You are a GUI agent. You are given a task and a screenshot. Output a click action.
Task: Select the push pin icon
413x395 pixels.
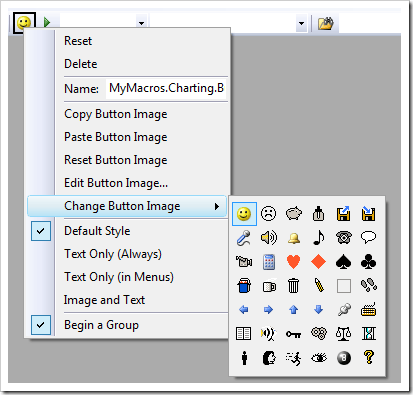[344, 310]
